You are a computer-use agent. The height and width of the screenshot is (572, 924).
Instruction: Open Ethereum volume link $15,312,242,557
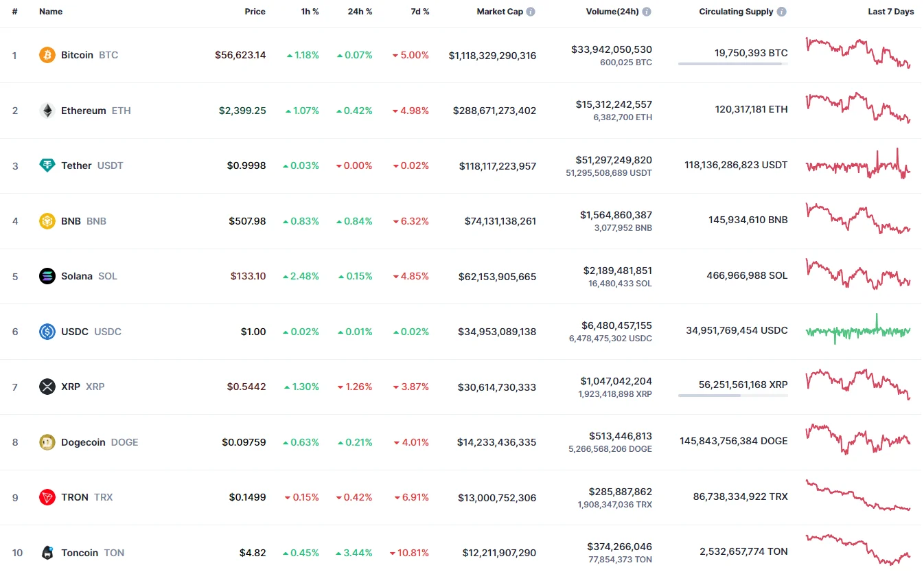(614, 104)
